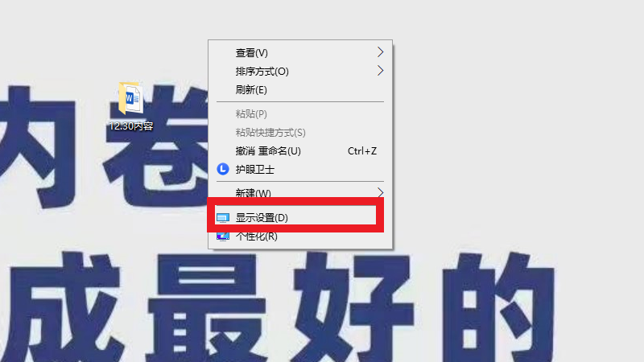Click the monitor icon beside 显示设置(D)
Viewport: 644px width, 362px height.
(223, 217)
